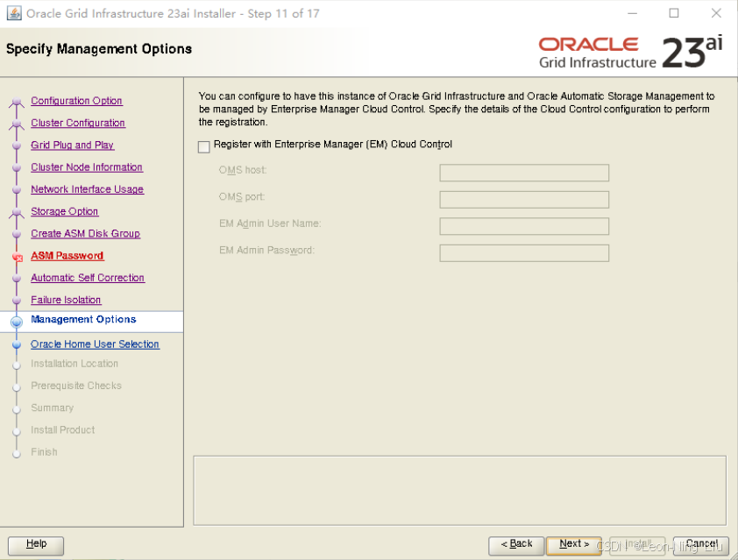Image resolution: width=738 pixels, height=560 pixels.
Task: Click the empty message pane at bottom
Action: tap(460, 491)
